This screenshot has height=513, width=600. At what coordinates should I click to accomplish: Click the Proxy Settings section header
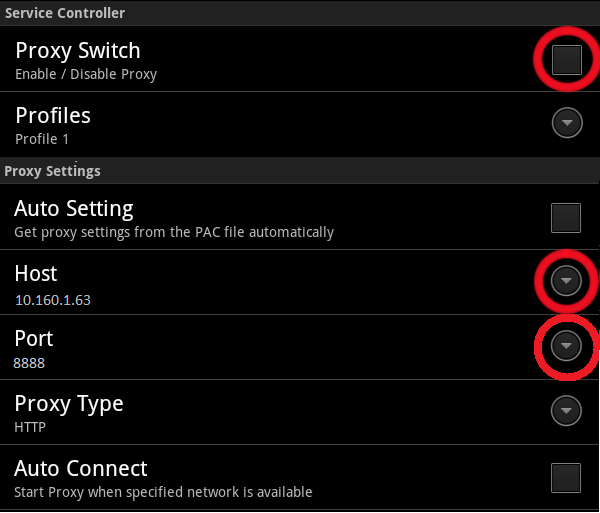point(53,171)
